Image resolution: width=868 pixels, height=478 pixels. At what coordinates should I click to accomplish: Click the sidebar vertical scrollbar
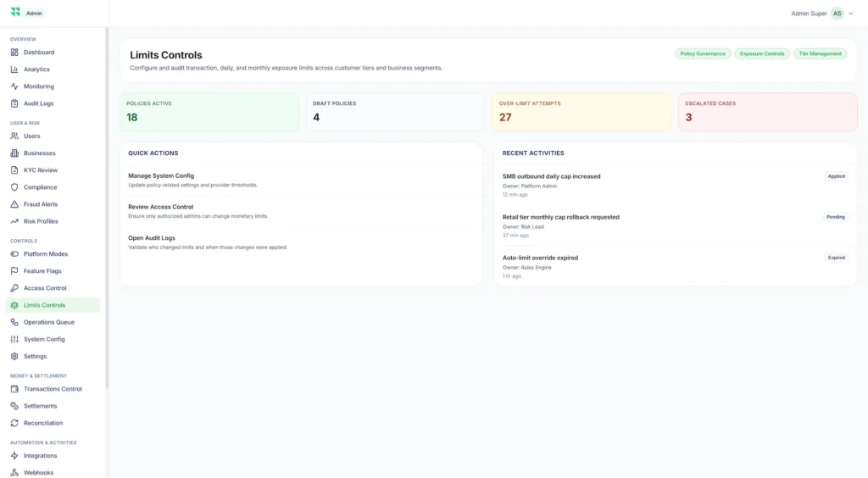click(107, 208)
